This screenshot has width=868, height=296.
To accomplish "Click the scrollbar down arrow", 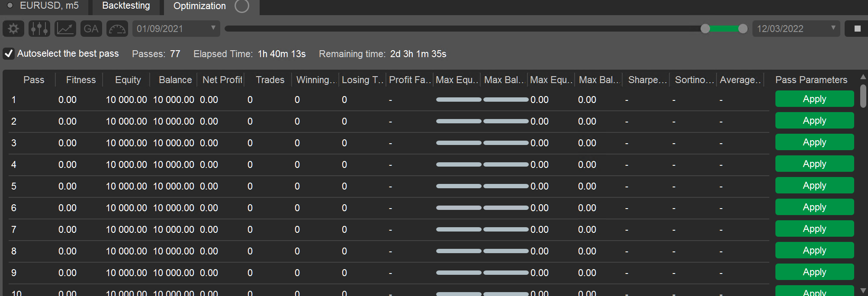I will 863,290.
